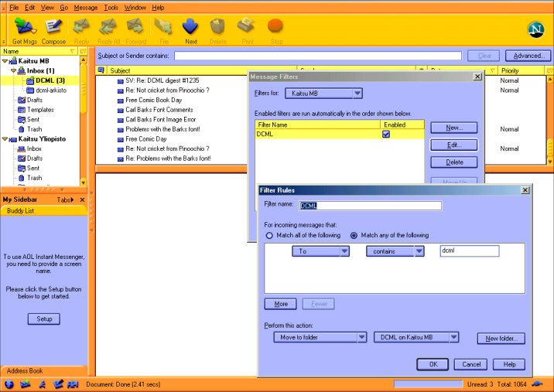The image size is (554, 392).
Task: Click the More button
Action: tap(281, 304)
